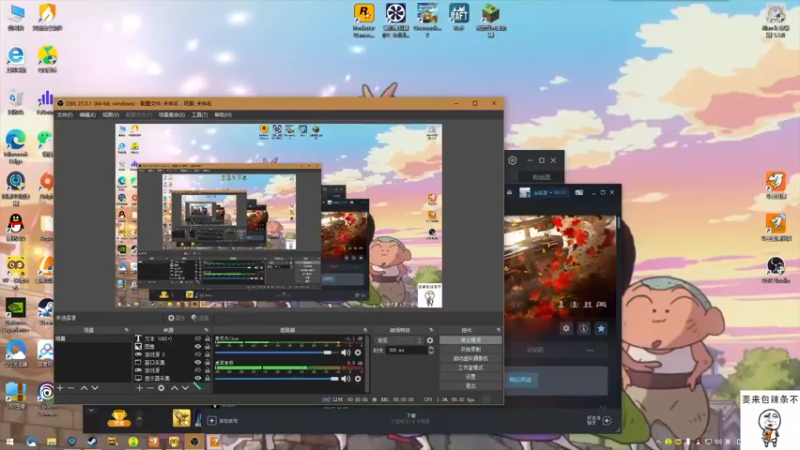This screenshot has height=450, width=800.
Task: Open source properties gear in sources toolbar
Action: pyautogui.click(x=161, y=388)
